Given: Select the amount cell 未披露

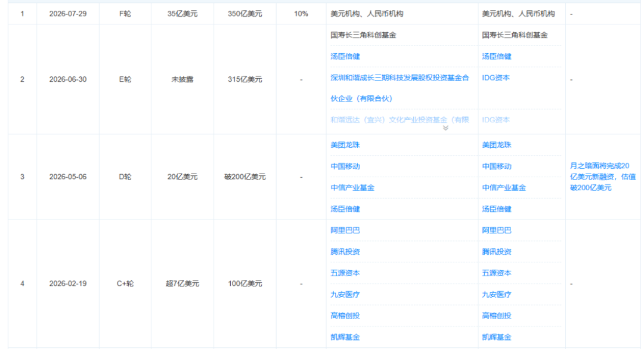Looking at the screenshot, I should pyautogui.click(x=182, y=79).
